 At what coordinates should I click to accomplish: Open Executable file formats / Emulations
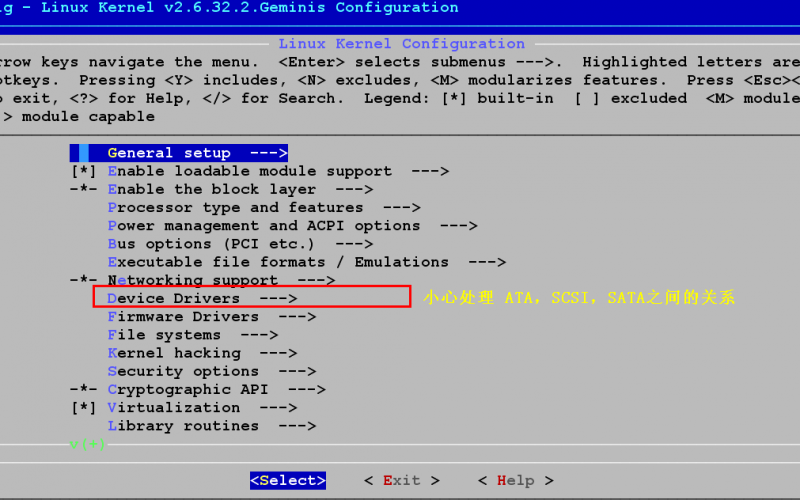click(x=306, y=262)
